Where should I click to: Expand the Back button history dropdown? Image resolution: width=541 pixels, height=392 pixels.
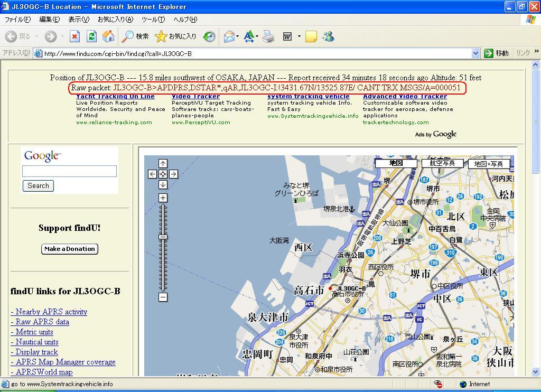click(36, 36)
